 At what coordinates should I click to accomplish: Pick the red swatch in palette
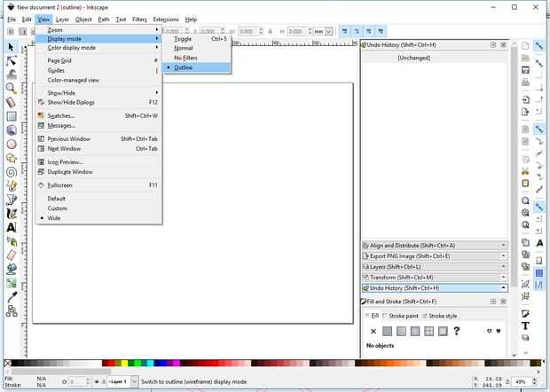point(111,364)
